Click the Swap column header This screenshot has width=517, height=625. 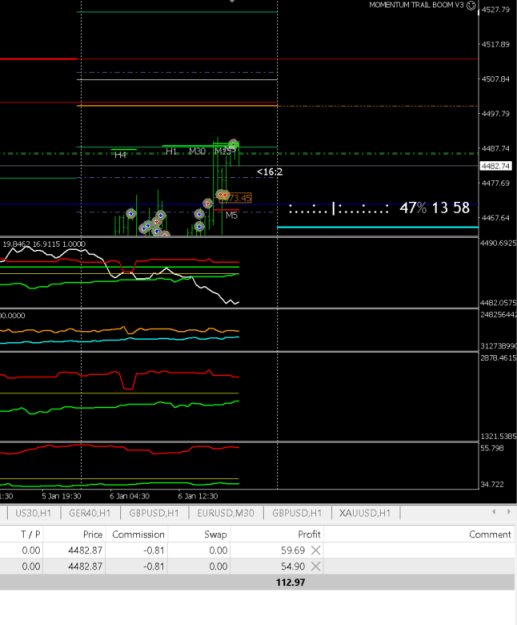tap(216, 535)
